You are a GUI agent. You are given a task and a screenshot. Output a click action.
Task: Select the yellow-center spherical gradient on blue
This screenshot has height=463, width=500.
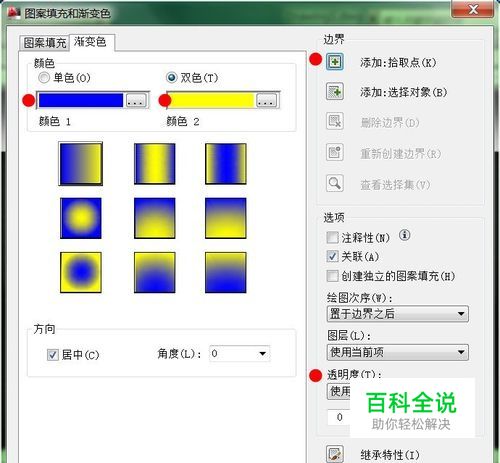coord(81,218)
